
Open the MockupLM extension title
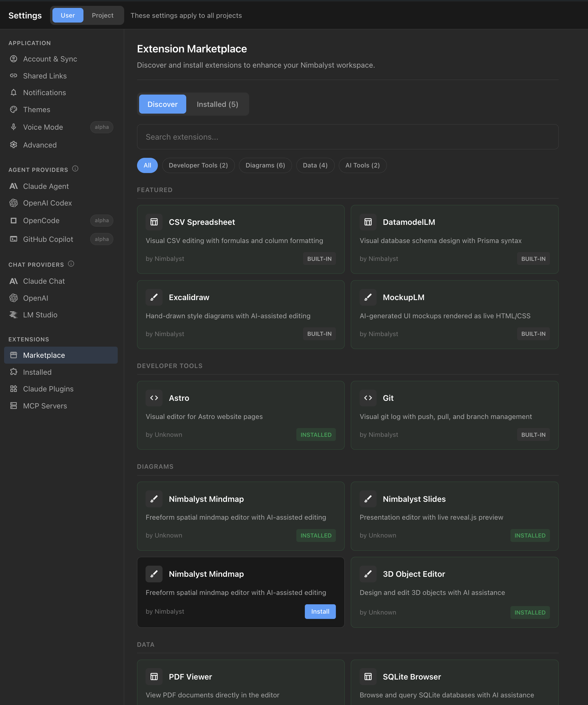tap(403, 297)
